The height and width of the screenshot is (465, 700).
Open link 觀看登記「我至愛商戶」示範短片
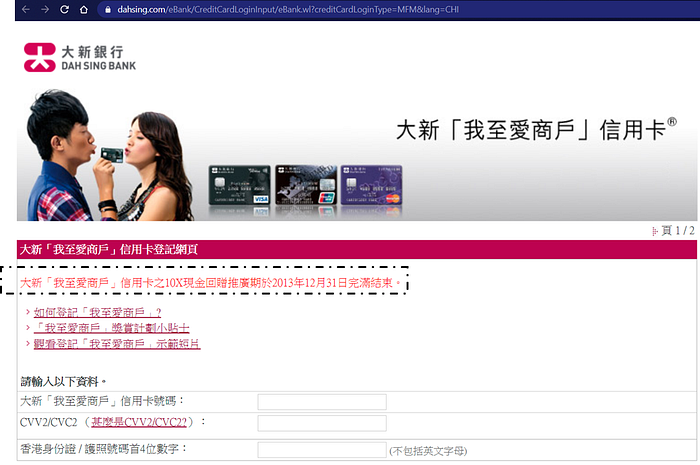click(117, 344)
